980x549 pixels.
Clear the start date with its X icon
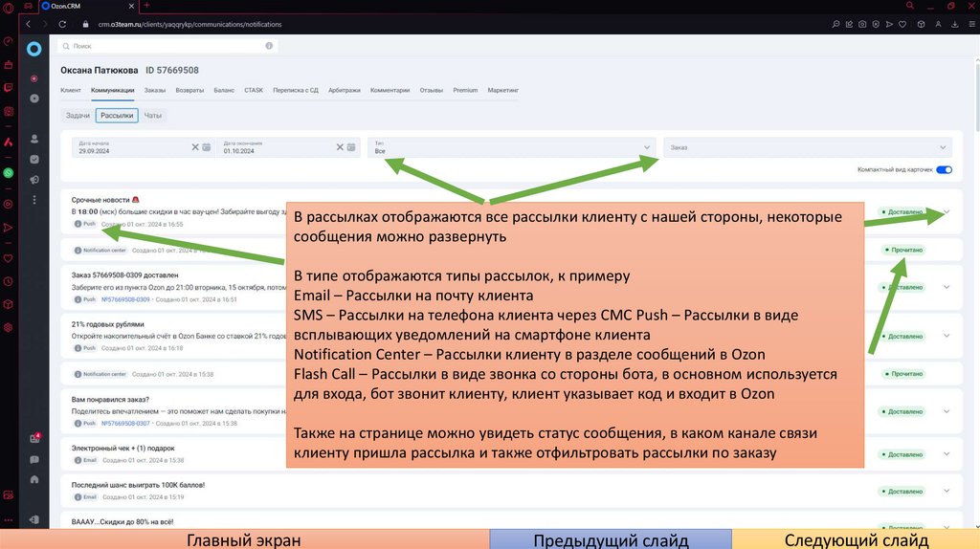(x=195, y=147)
